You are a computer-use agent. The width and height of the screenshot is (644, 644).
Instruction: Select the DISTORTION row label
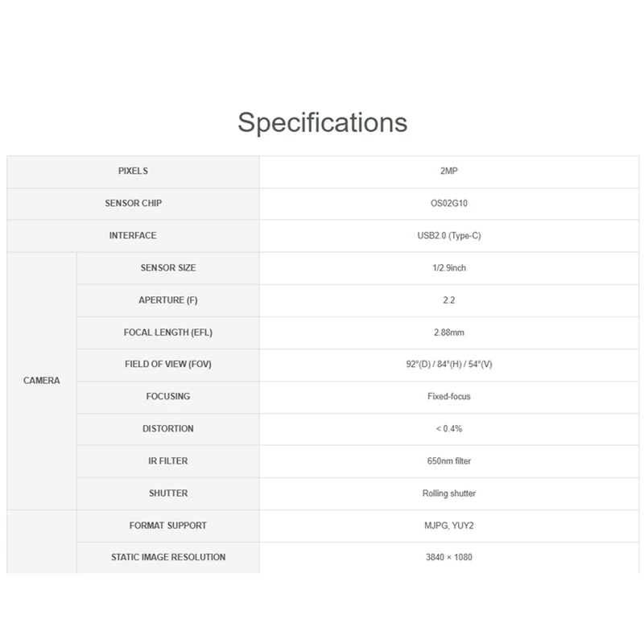click(x=167, y=429)
